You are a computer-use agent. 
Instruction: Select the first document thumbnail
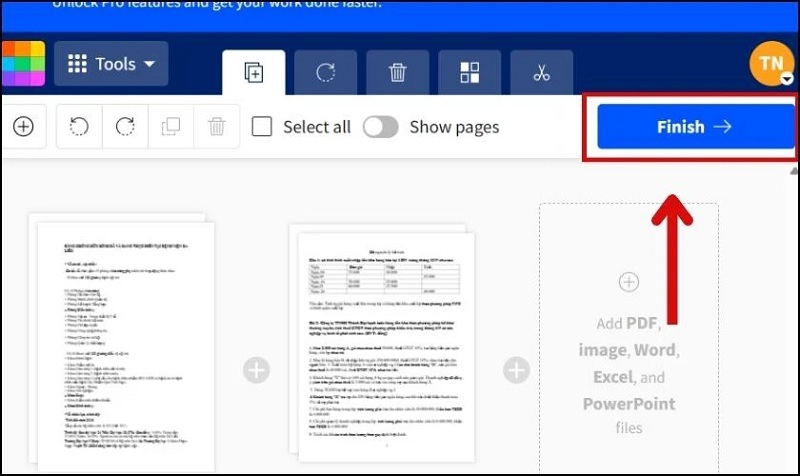click(120, 340)
